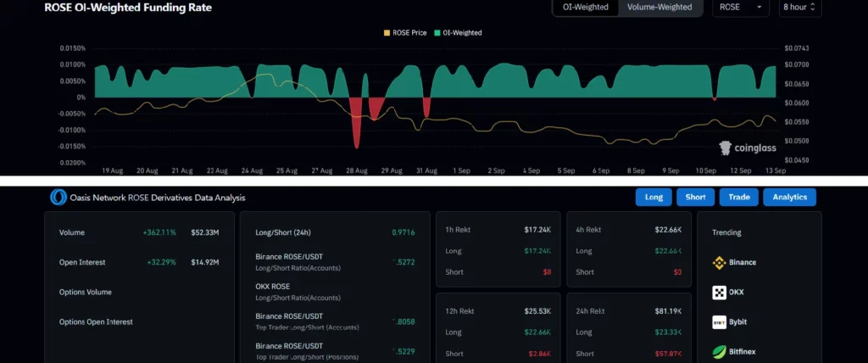Click the Open Interest value $14.92M

205,262
